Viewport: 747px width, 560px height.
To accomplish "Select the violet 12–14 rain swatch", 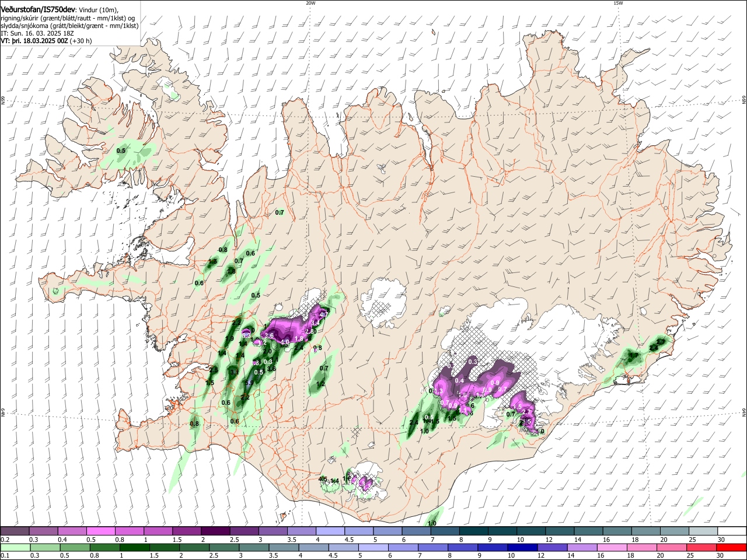I will 551,548.
